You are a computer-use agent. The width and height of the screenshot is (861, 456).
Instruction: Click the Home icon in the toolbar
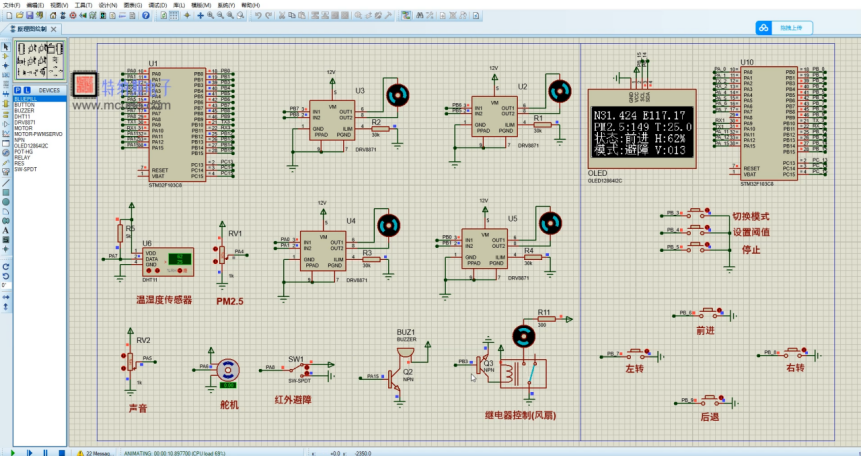(x=53, y=15)
